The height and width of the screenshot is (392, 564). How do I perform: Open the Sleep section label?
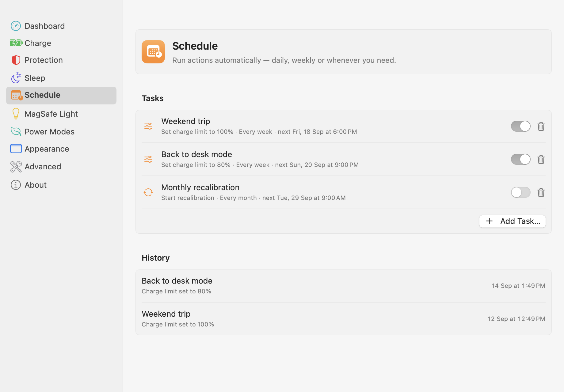pyautogui.click(x=35, y=78)
